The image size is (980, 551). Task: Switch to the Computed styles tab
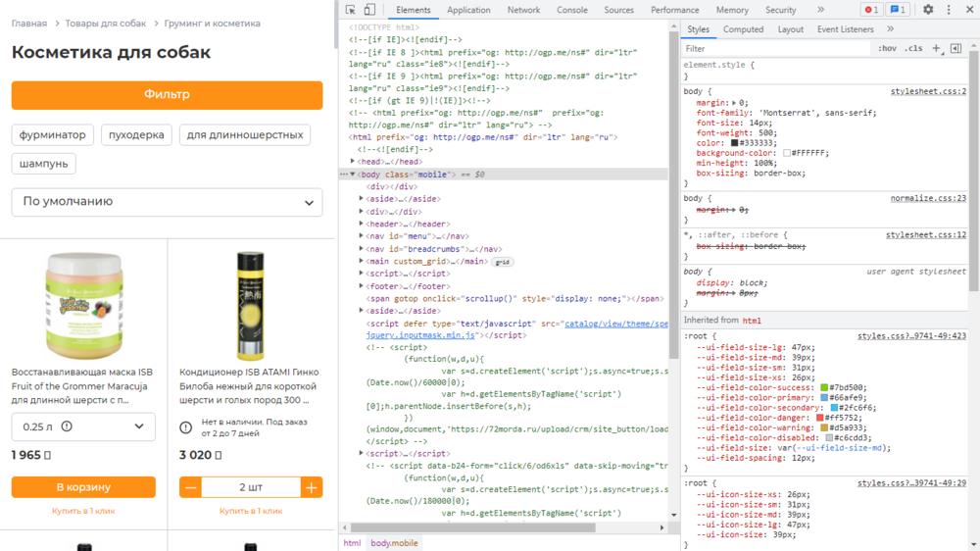coord(743,29)
